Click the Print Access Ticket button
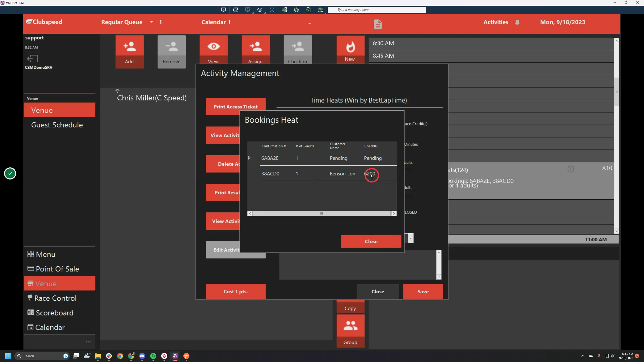Image resolution: width=644 pixels, height=362 pixels. [x=235, y=107]
